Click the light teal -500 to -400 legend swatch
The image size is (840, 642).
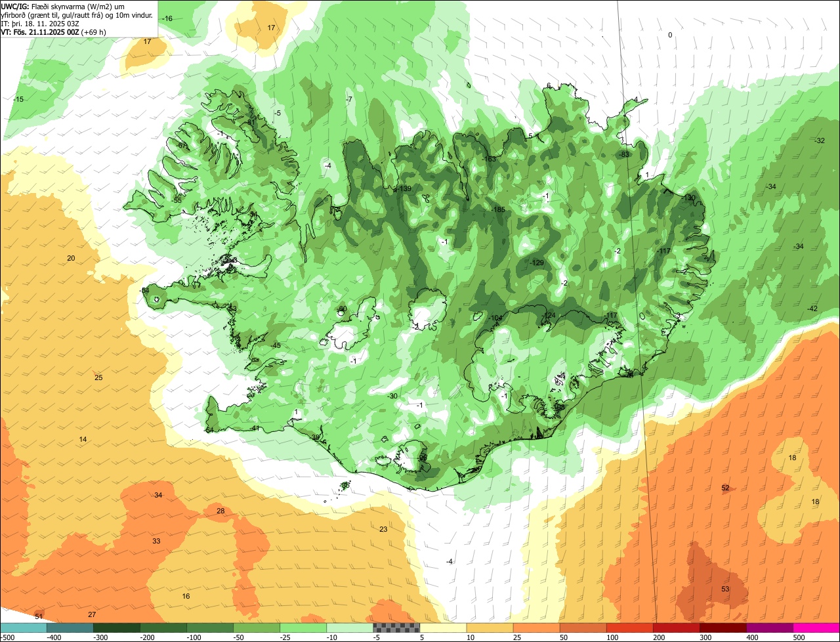click(x=23, y=628)
